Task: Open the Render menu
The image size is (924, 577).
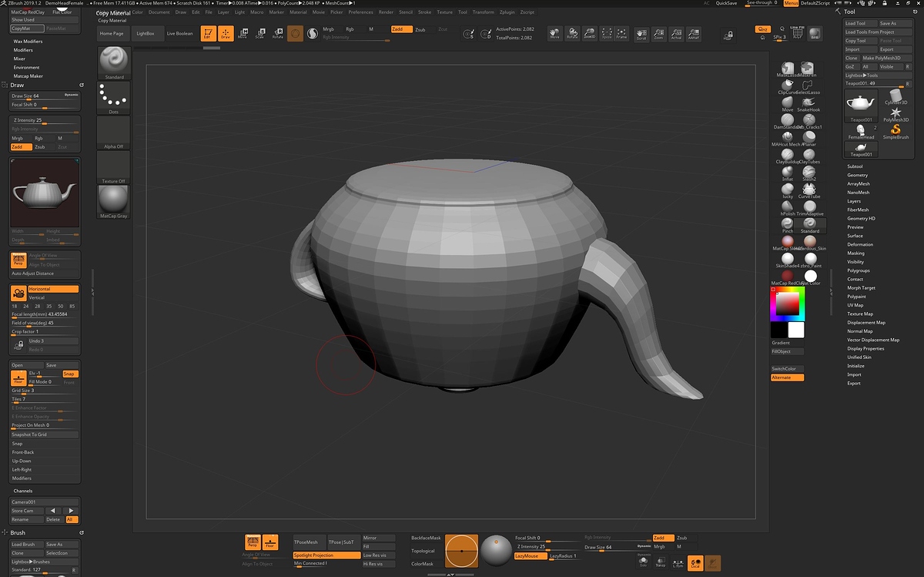Action: (386, 12)
